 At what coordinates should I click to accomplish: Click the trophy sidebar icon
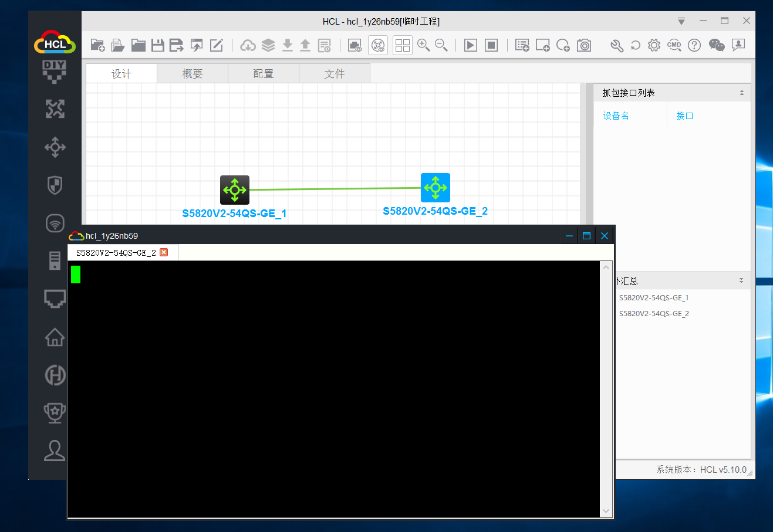[55, 413]
